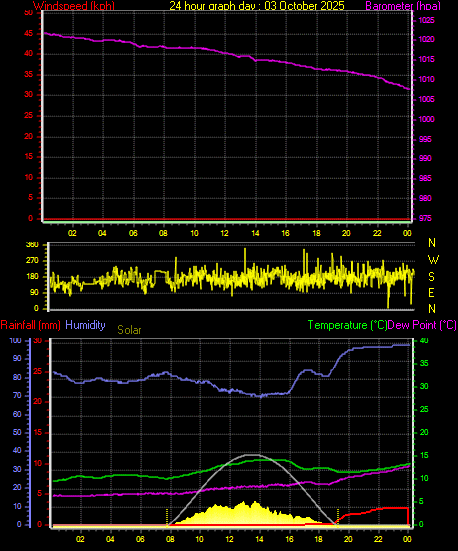Click hour label 20 under the rainfall graph

pyautogui.click(x=348, y=539)
